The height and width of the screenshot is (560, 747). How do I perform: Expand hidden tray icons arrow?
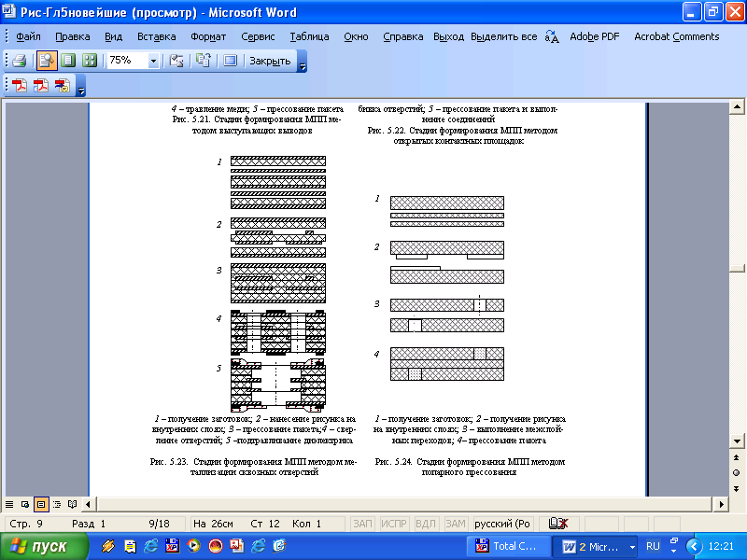[694, 546]
